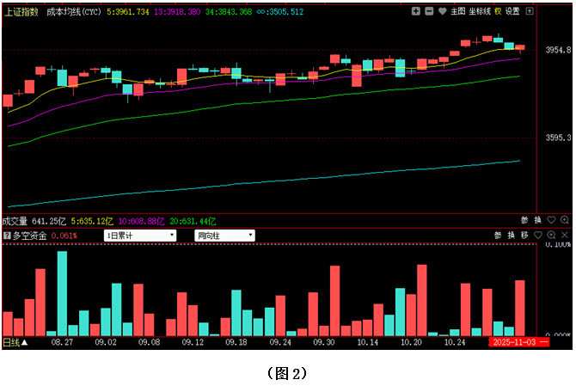Viewport: 576px width, 392px height.
Task: Open the 1日累计 dropdown
Action: 139,235
